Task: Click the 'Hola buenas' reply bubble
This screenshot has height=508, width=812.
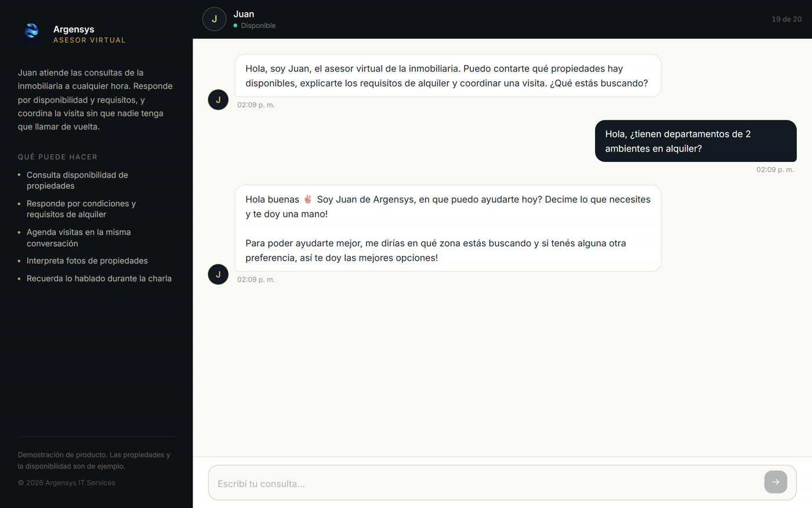Action: [x=448, y=228]
